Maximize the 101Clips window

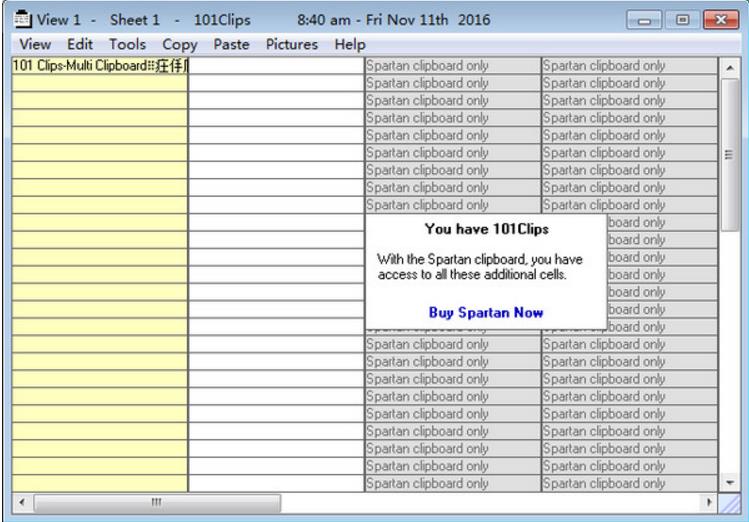coord(682,20)
